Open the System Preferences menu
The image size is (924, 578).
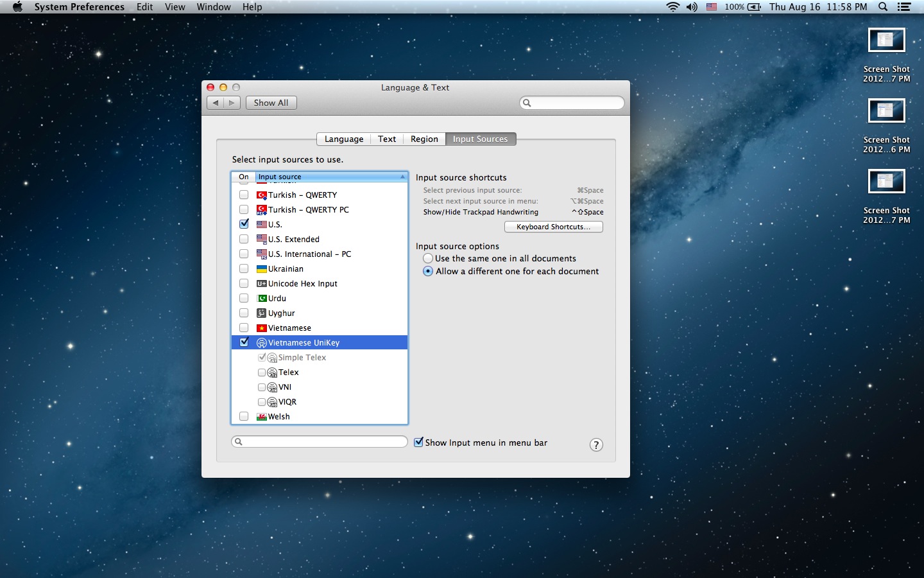[80, 6]
